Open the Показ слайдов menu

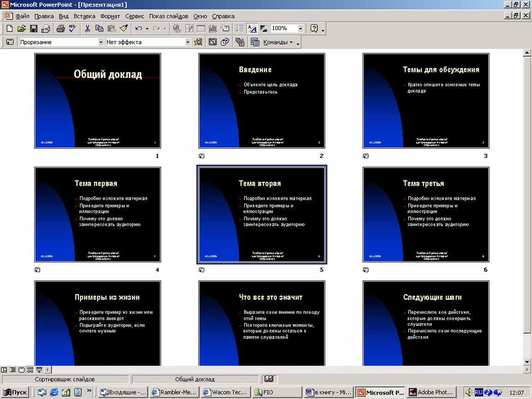168,16
